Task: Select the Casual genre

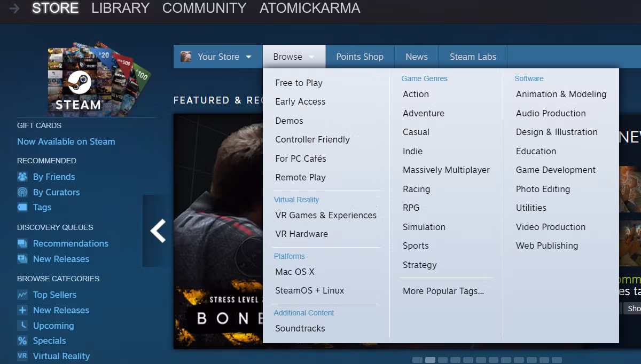Action: click(416, 132)
